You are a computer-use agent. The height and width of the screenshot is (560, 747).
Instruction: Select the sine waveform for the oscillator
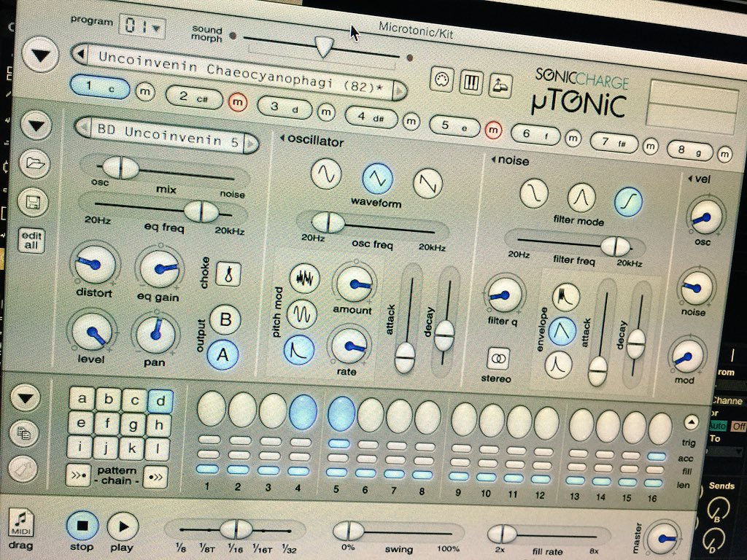pos(326,174)
